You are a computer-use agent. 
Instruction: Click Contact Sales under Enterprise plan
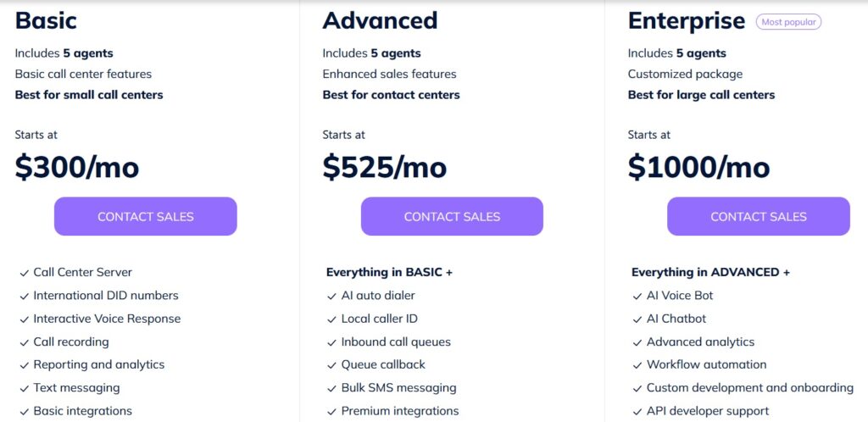[759, 216]
